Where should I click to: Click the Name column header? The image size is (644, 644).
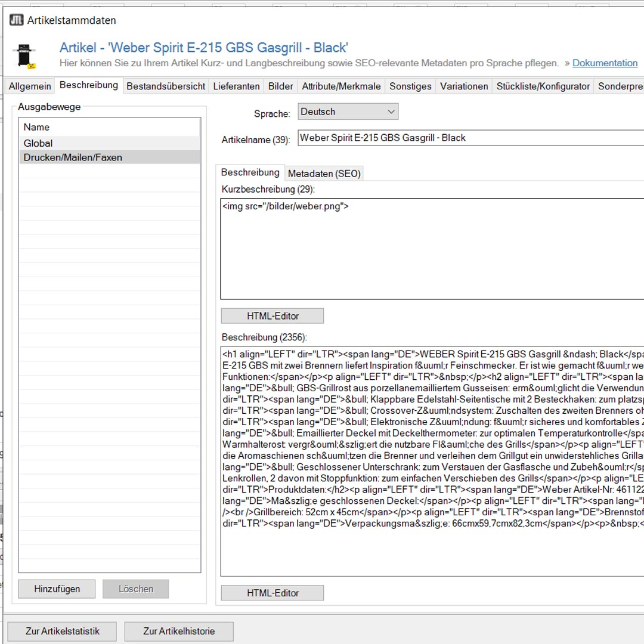click(109, 127)
